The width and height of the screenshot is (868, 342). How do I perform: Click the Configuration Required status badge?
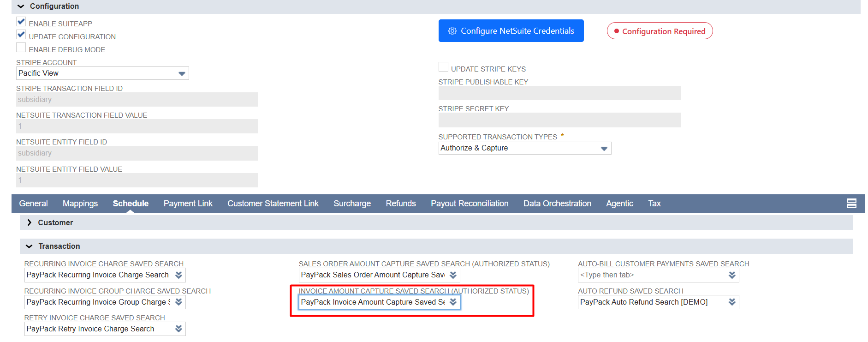[x=660, y=31]
